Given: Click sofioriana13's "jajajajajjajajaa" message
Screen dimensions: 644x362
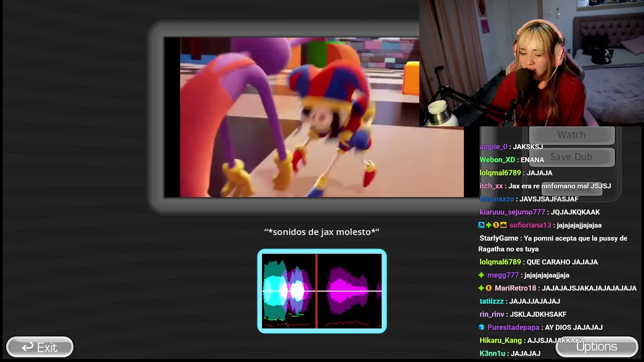Looking at the screenshot, I should (579, 225).
